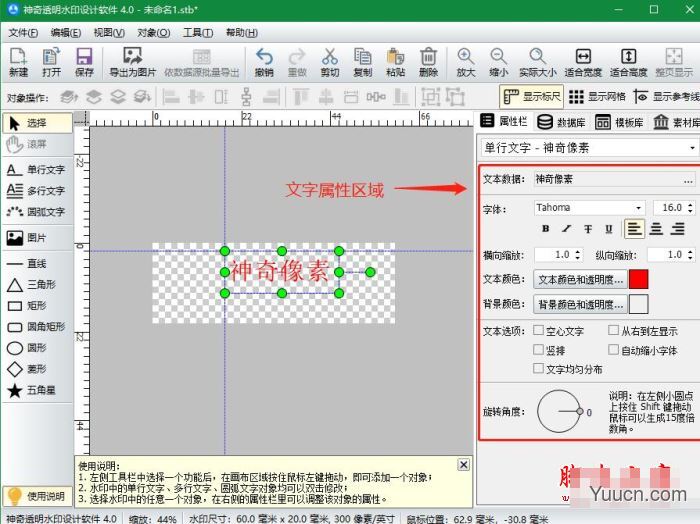Click the 撤销 (Undo) arrow icon
This screenshot has height=524, width=700.
click(x=264, y=62)
